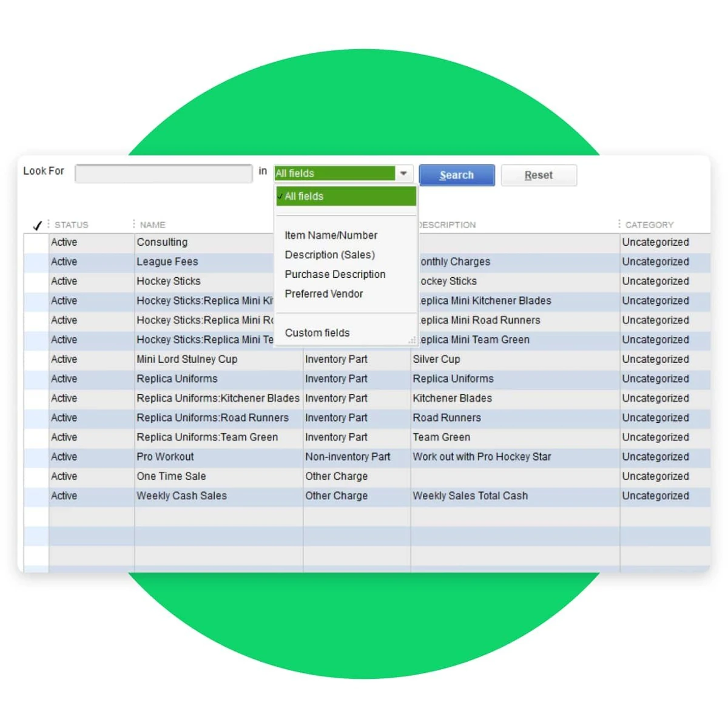Select Replica Uniforms:Road Runners item

(212, 417)
